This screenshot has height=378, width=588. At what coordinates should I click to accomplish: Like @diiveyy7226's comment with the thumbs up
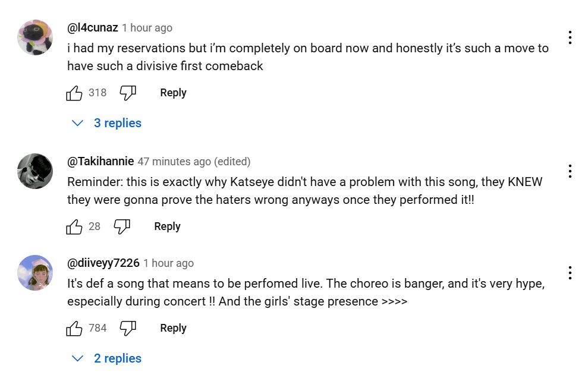[x=74, y=328]
